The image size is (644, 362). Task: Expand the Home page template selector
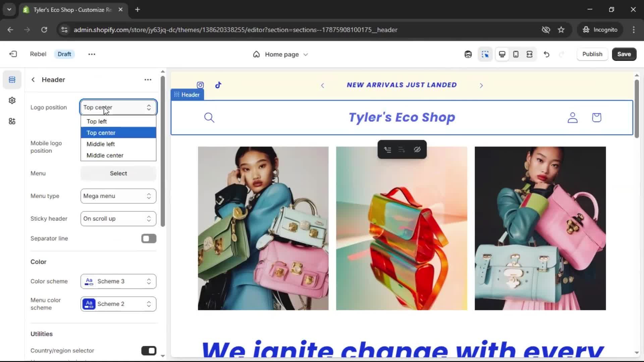point(281,54)
